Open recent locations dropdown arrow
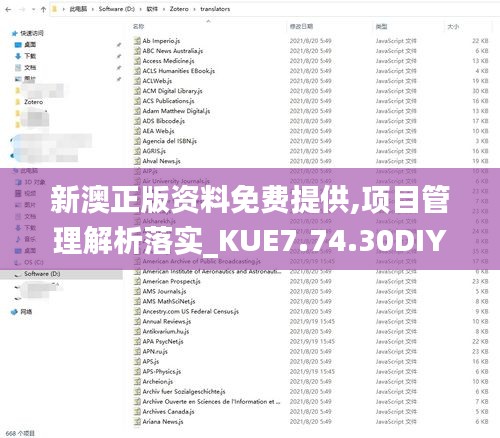 pyautogui.click(x=33, y=9)
